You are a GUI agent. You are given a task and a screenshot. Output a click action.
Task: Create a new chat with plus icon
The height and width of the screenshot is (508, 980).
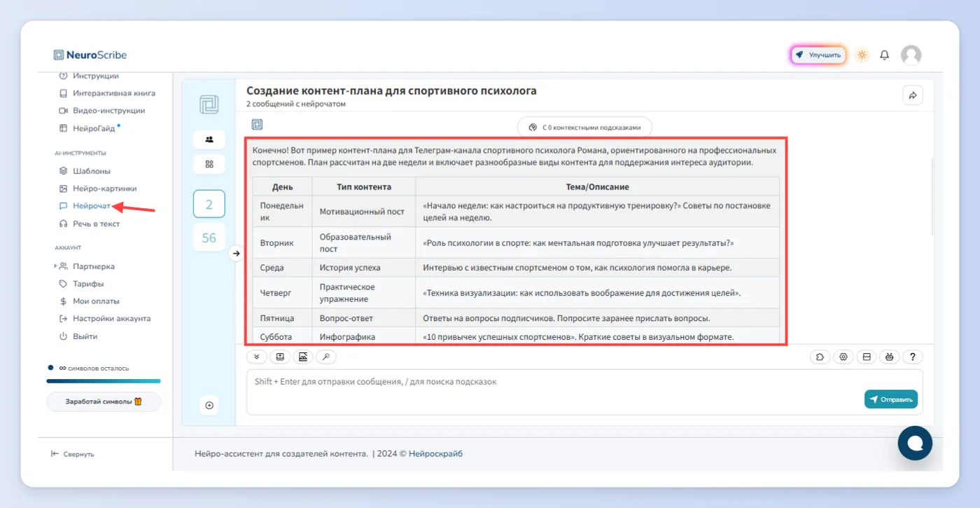pos(209,405)
